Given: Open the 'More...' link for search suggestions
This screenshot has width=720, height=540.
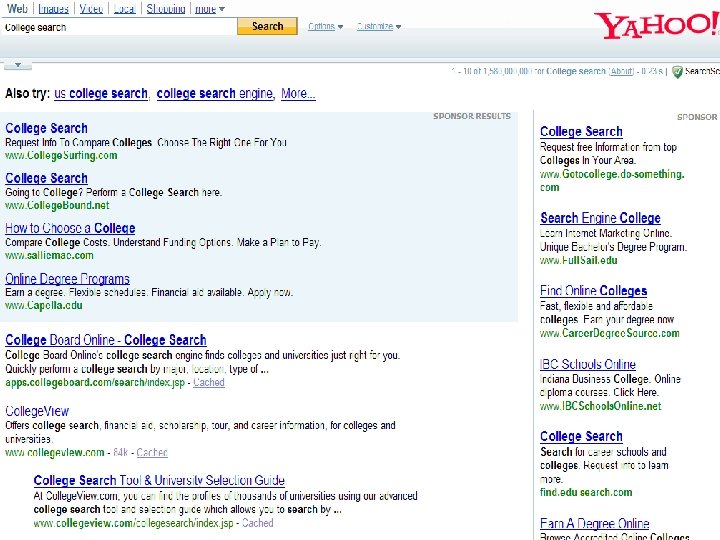Looking at the screenshot, I should point(298,94).
